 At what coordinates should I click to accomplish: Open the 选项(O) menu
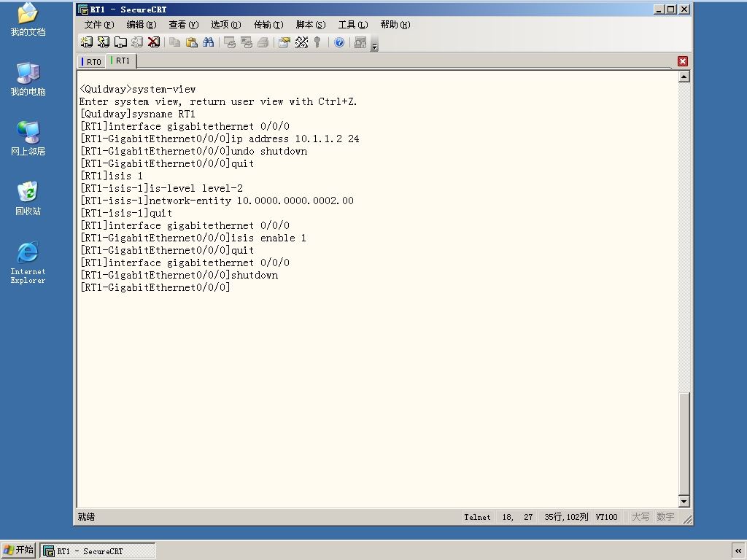(x=226, y=24)
